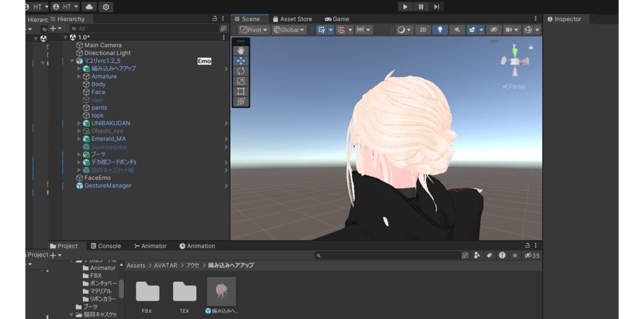Select the Rect tool
644x319 pixels.
tap(241, 91)
